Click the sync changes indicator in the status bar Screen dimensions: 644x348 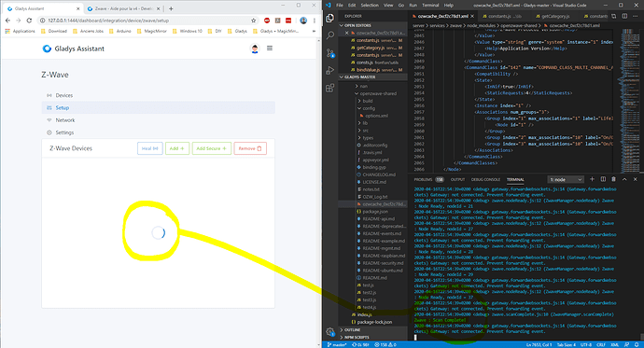click(x=360, y=344)
